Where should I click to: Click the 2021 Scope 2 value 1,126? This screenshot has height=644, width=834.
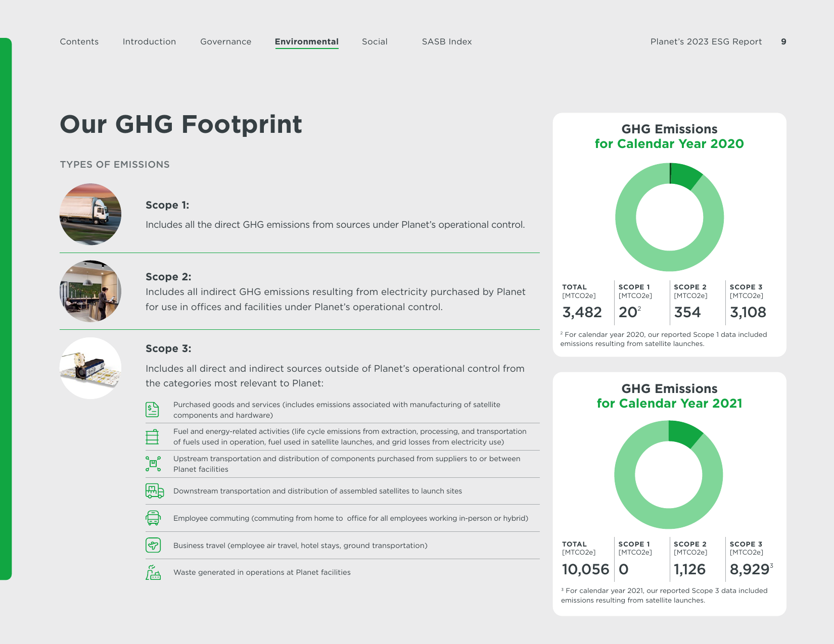(x=689, y=569)
